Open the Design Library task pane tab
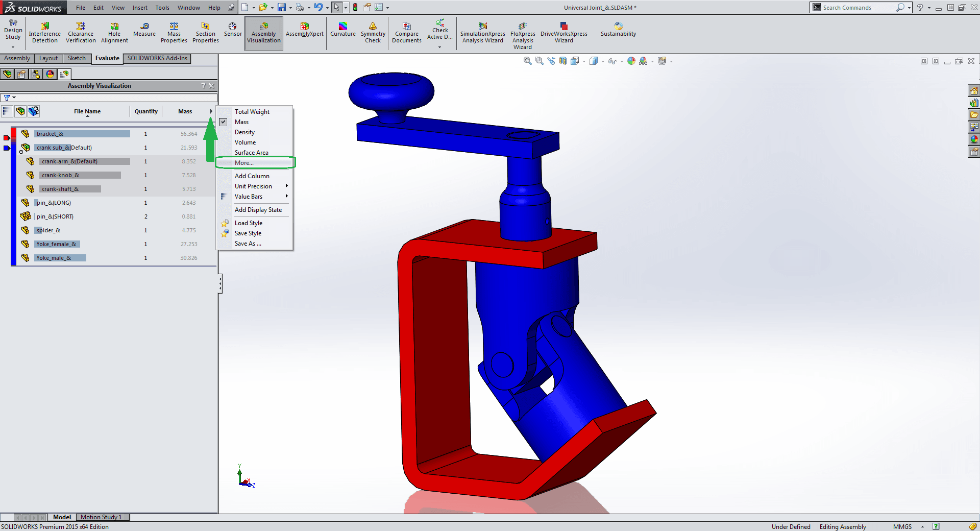The image size is (980, 531). tap(974, 103)
